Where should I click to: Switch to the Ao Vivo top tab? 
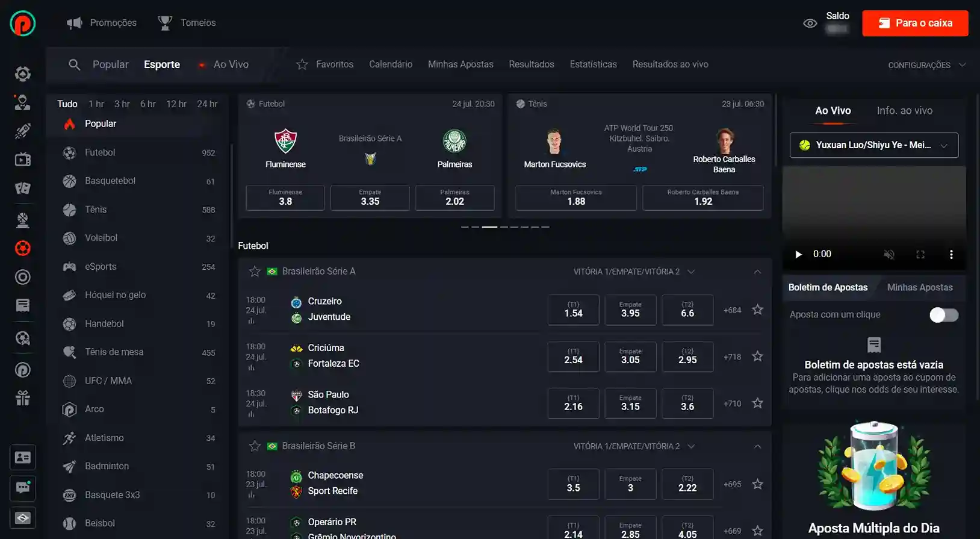tap(224, 64)
